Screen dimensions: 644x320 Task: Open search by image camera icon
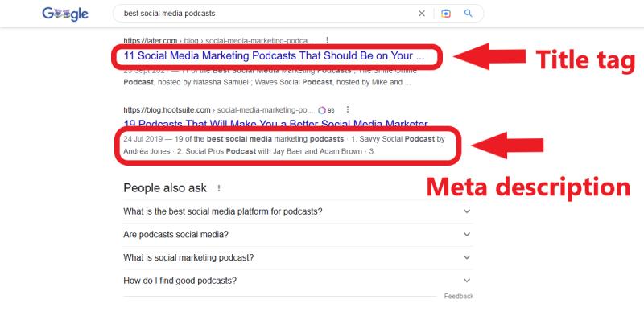click(x=446, y=14)
